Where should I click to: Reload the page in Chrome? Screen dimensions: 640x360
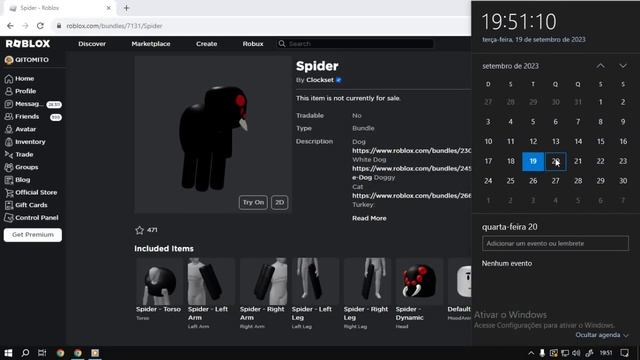[40, 26]
